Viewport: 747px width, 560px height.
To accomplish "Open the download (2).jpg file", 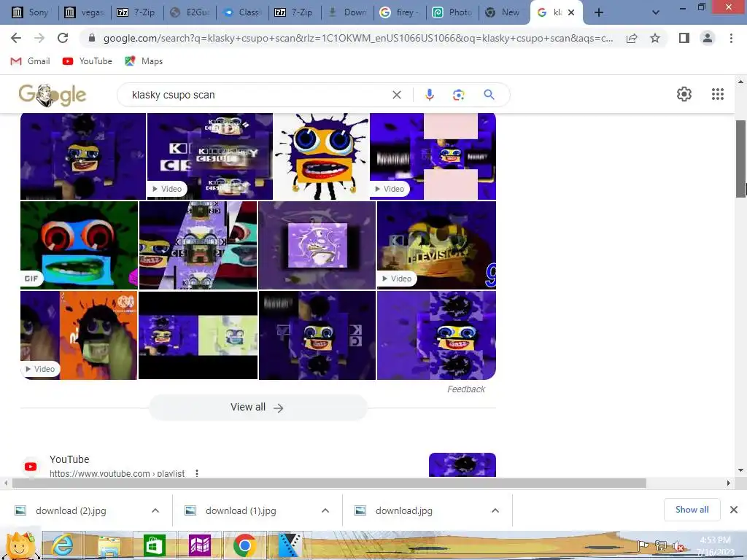I will click(71, 511).
